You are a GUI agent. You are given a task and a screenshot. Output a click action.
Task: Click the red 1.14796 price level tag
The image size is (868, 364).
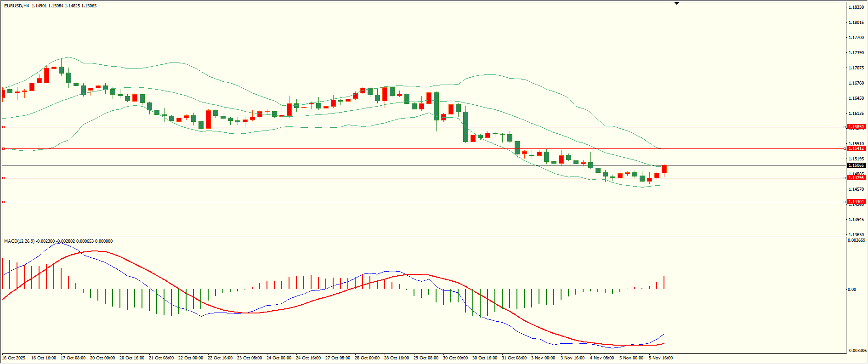(856, 178)
